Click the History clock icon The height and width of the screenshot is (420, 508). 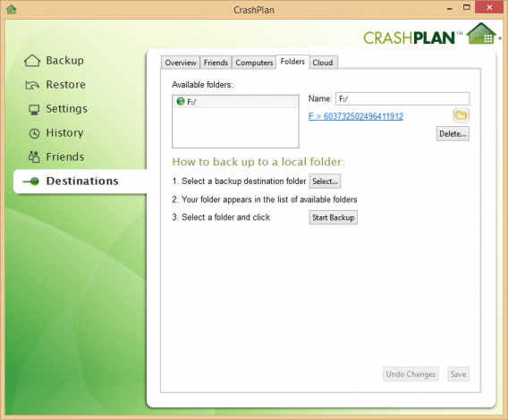click(x=34, y=133)
